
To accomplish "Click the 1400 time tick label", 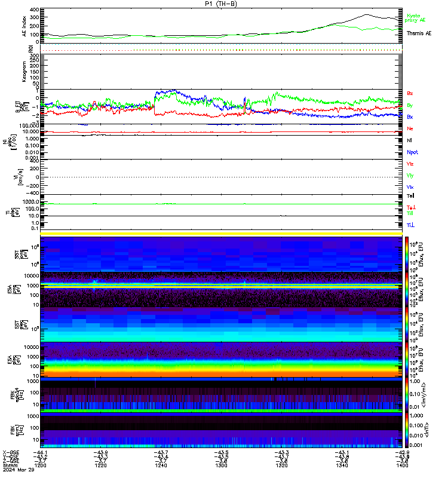I will click(x=402, y=465).
